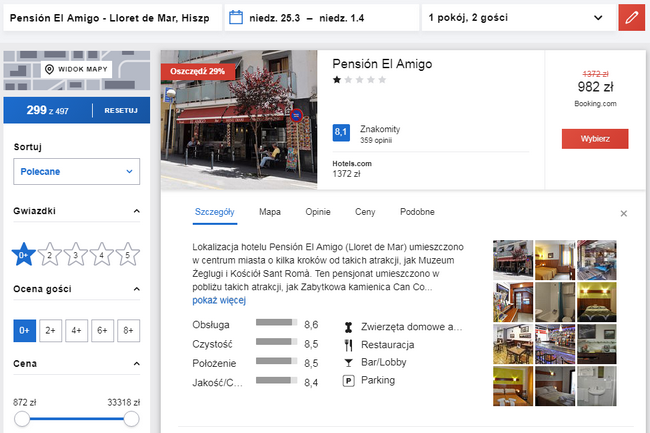Image resolution: width=650 pixels, height=433 pixels.
Task: Click the pokaż więcej link
Action: pos(219,300)
